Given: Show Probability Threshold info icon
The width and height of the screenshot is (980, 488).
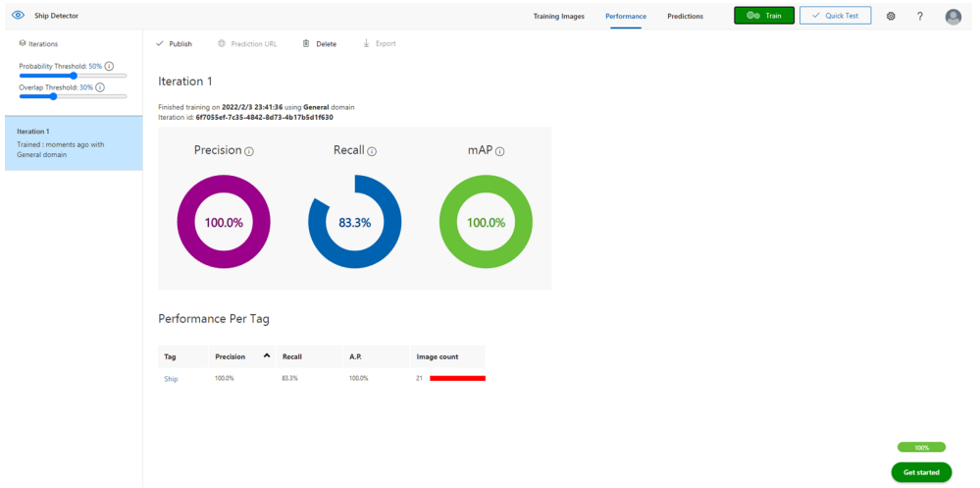Looking at the screenshot, I should click(109, 66).
